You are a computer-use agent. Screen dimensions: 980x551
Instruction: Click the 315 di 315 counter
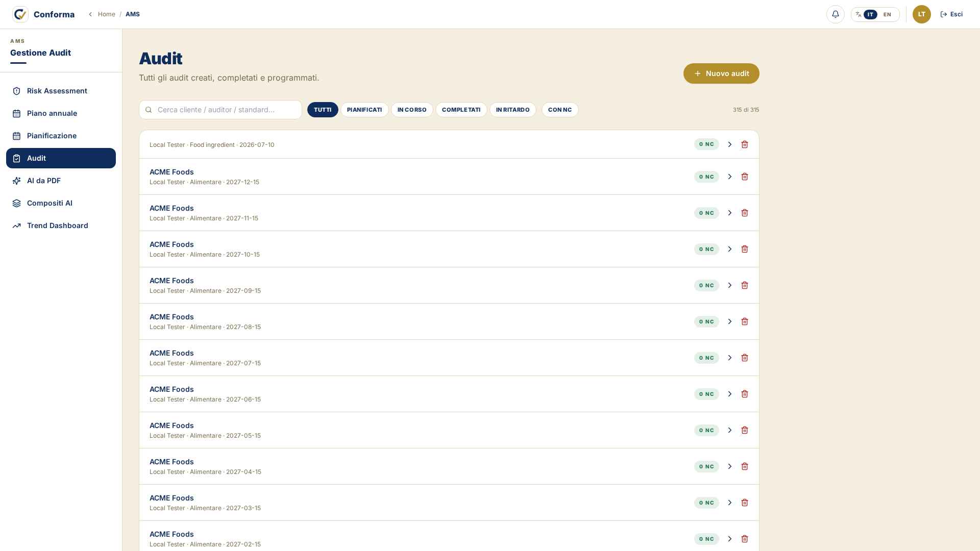746,110
